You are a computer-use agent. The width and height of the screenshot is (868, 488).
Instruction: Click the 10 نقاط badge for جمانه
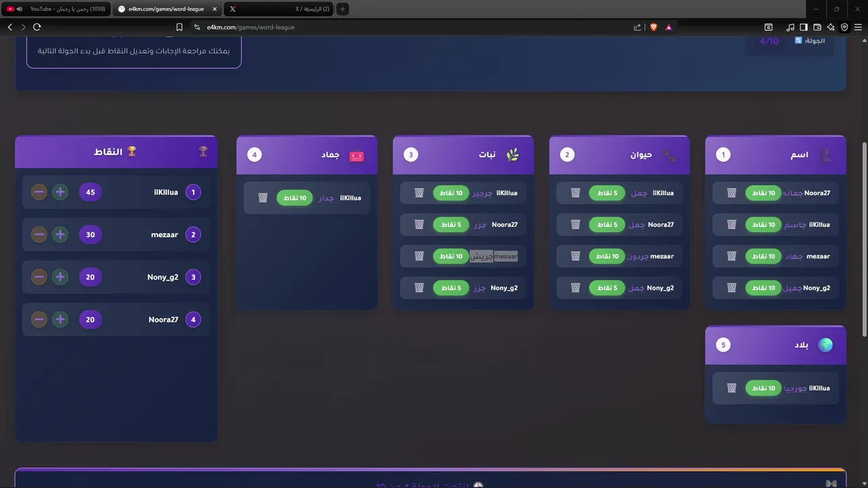(764, 193)
